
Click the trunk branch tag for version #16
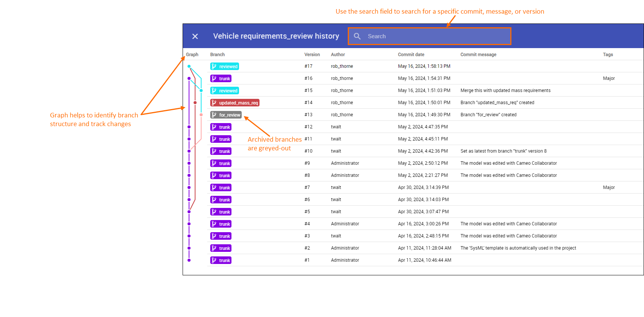221,78
